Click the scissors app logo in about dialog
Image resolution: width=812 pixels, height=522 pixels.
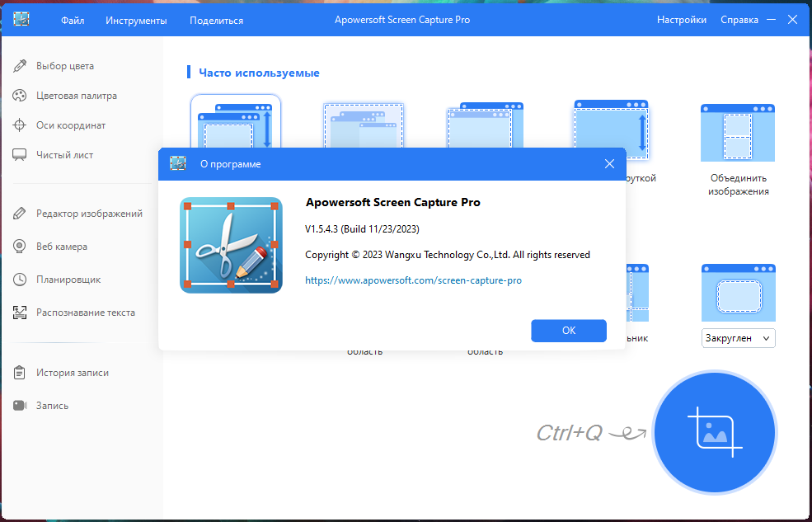click(x=231, y=245)
